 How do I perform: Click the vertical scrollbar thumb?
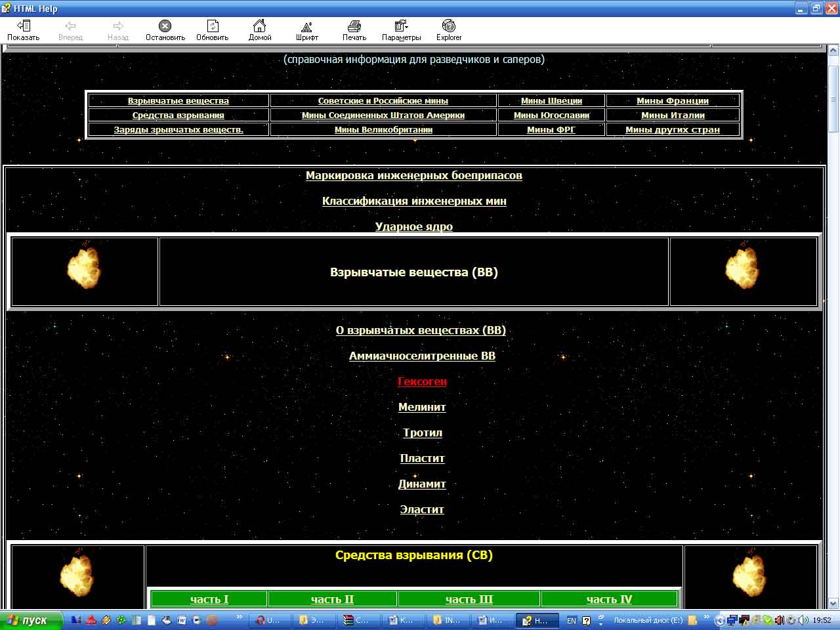click(833, 100)
